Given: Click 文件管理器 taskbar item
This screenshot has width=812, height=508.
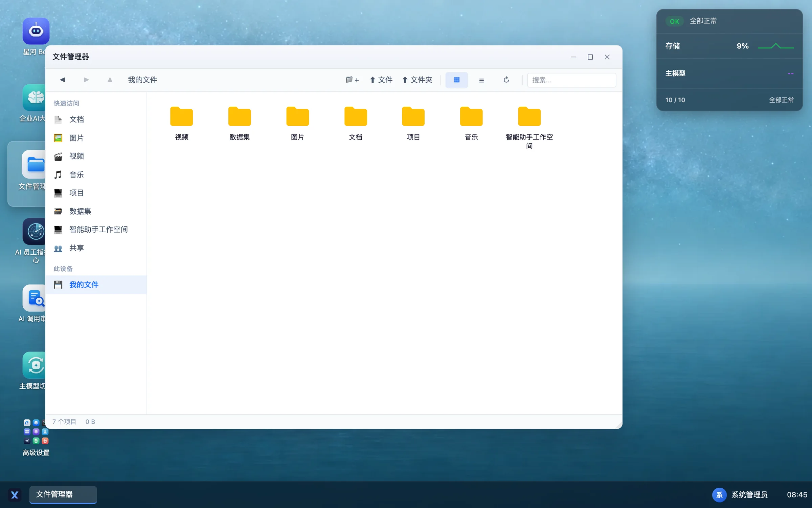Looking at the screenshot, I should (x=63, y=494).
